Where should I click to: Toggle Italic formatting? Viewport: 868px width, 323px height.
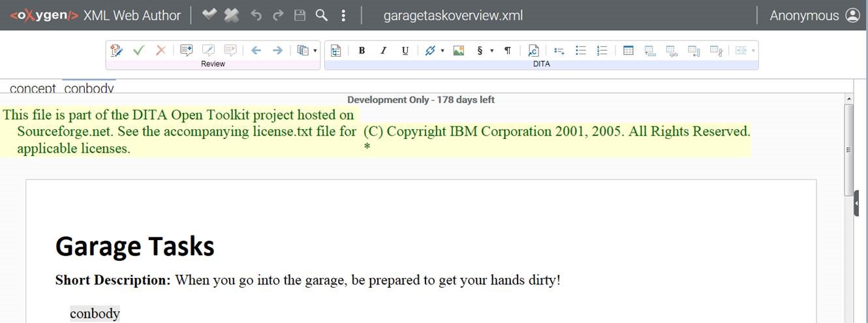[383, 50]
